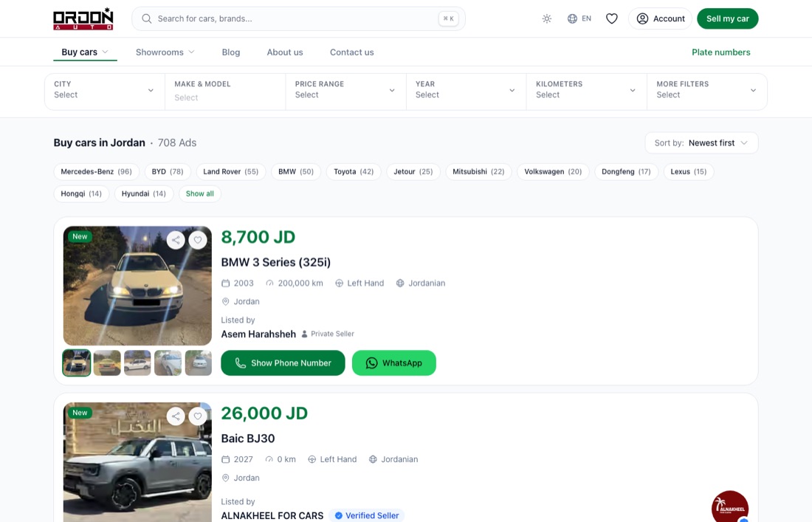Filter by Hyundai (14) chip
This screenshot has width=812, height=522.
point(143,193)
